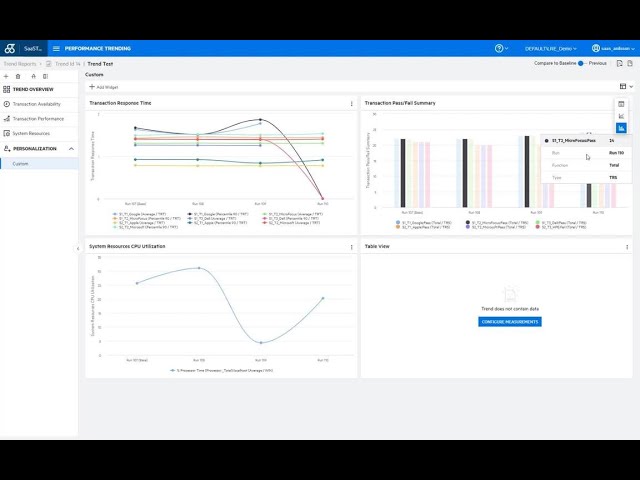
Task: Click the Trend Overview grid icon
Action: (x=7, y=89)
